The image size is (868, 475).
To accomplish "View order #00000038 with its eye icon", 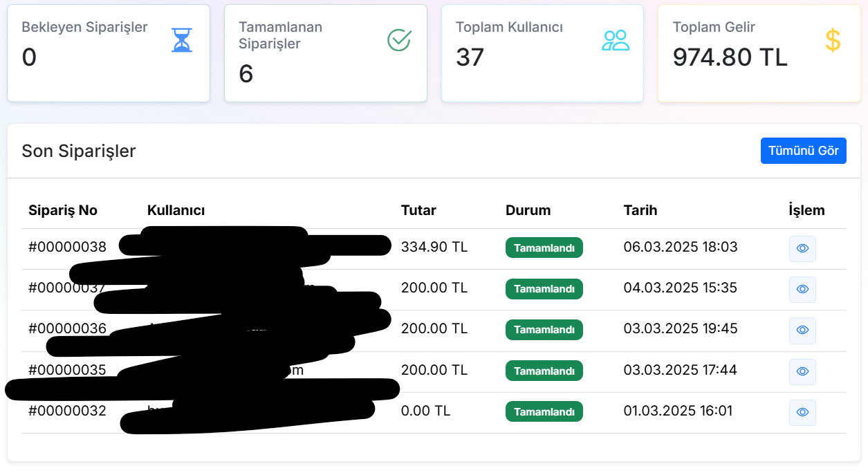I will coord(802,249).
